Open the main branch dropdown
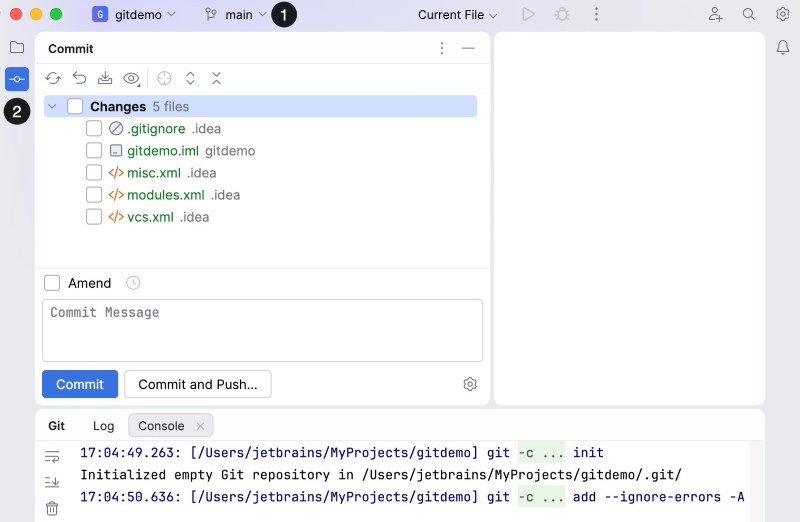The width and height of the screenshot is (800, 522). pyautogui.click(x=236, y=14)
